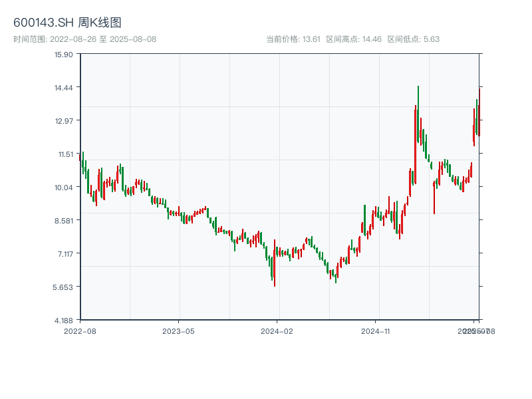The image size is (532, 399).
Task: Click y-axis label 12.97
Action: coord(64,121)
